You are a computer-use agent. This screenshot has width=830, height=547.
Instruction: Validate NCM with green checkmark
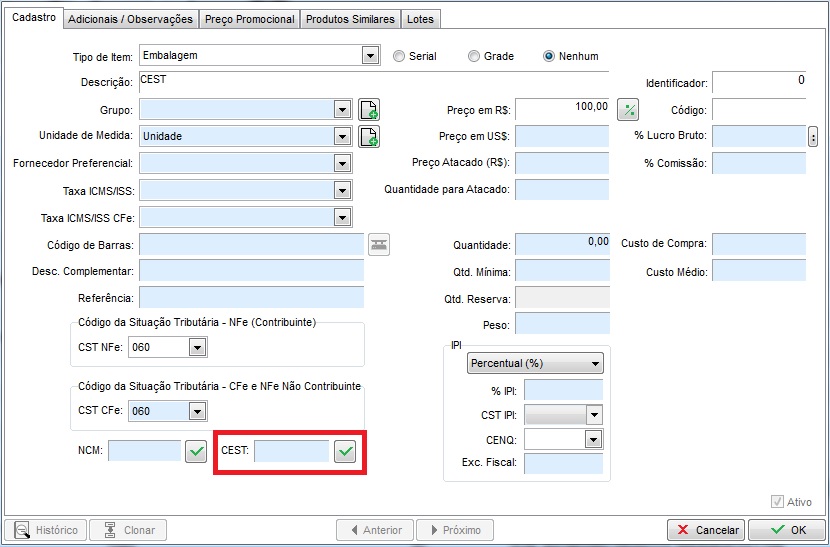pos(196,452)
